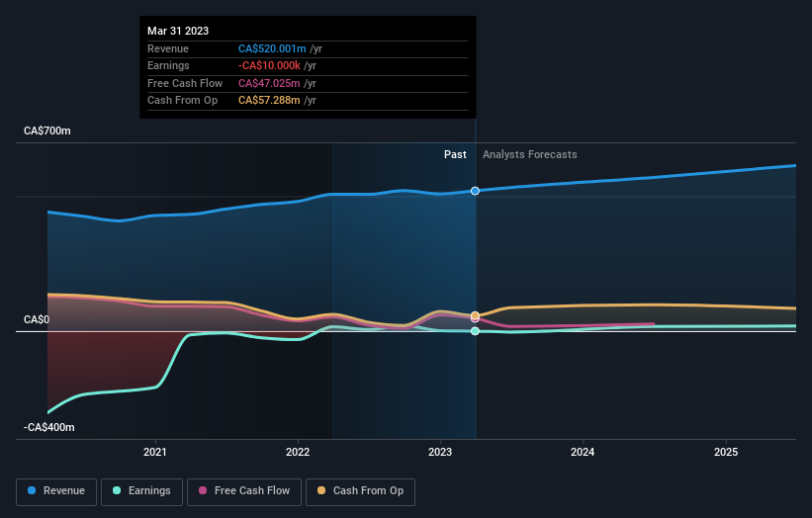Click the blue Revenue data point marker
812x518 pixels.
coord(475,191)
